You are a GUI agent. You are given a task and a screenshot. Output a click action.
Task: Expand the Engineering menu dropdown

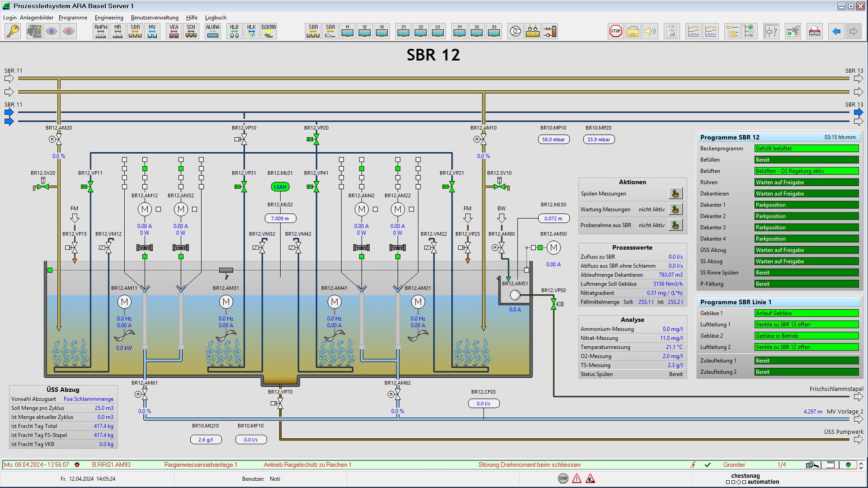pos(108,18)
